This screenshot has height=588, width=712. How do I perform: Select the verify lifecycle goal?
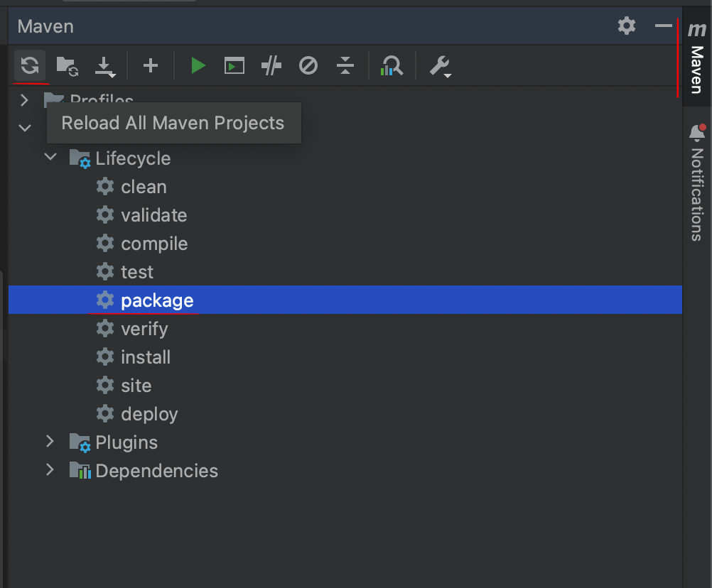131,329
